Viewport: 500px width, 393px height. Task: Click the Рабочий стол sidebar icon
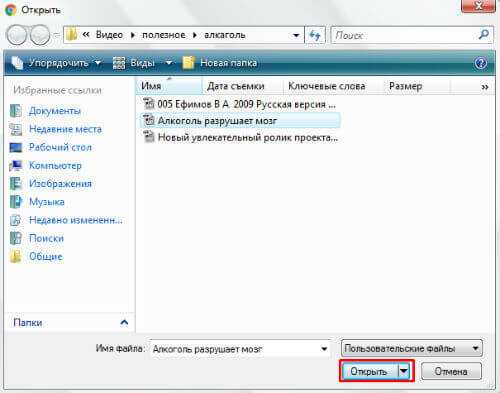click(x=16, y=147)
